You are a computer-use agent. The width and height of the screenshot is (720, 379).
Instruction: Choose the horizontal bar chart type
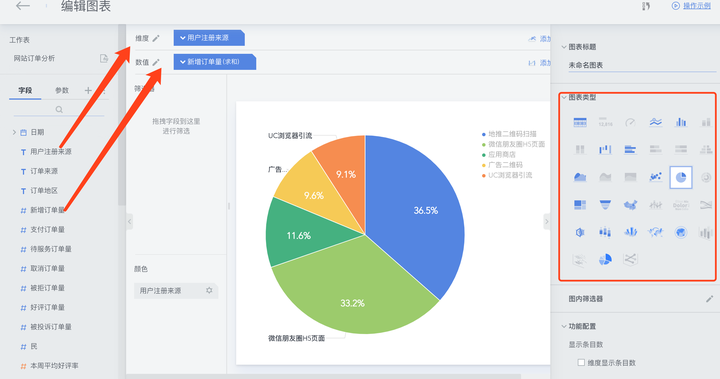[x=630, y=149]
